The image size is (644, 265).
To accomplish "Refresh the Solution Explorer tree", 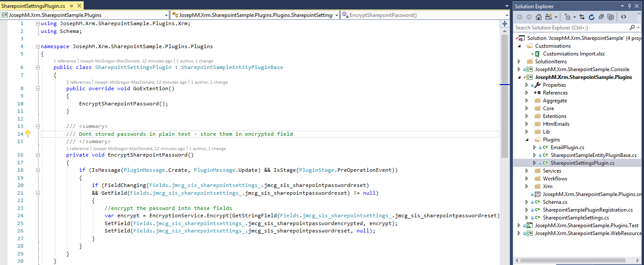I will (x=592, y=17).
